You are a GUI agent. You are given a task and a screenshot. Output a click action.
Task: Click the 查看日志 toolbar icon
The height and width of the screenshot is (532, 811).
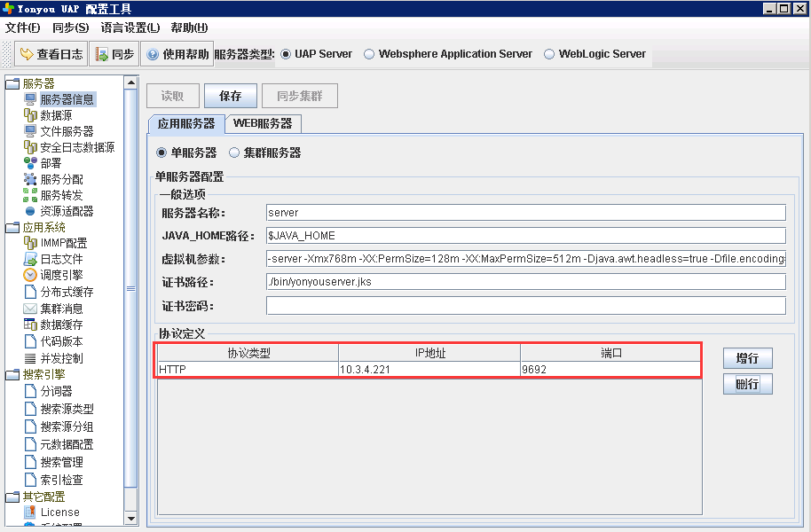[x=27, y=54]
